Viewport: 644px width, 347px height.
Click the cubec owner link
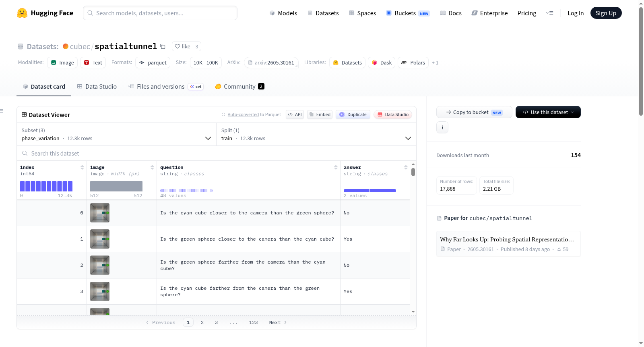point(80,46)
